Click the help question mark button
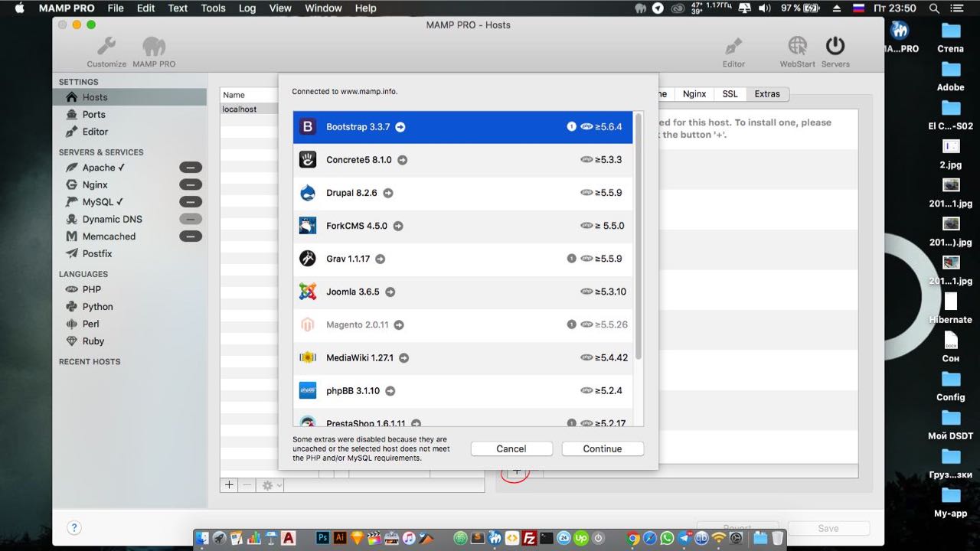 point(74,527)
